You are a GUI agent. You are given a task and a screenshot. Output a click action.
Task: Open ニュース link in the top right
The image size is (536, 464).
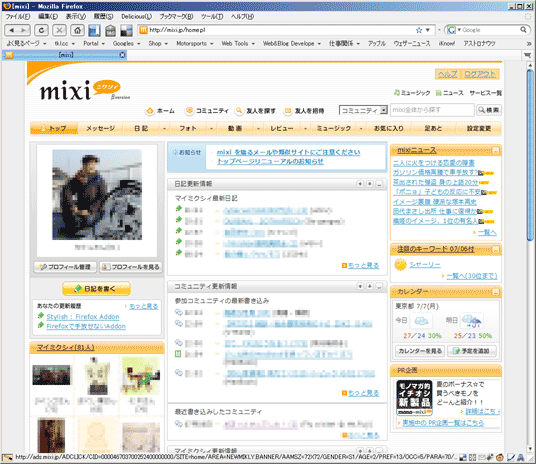(x=450, y=93)
